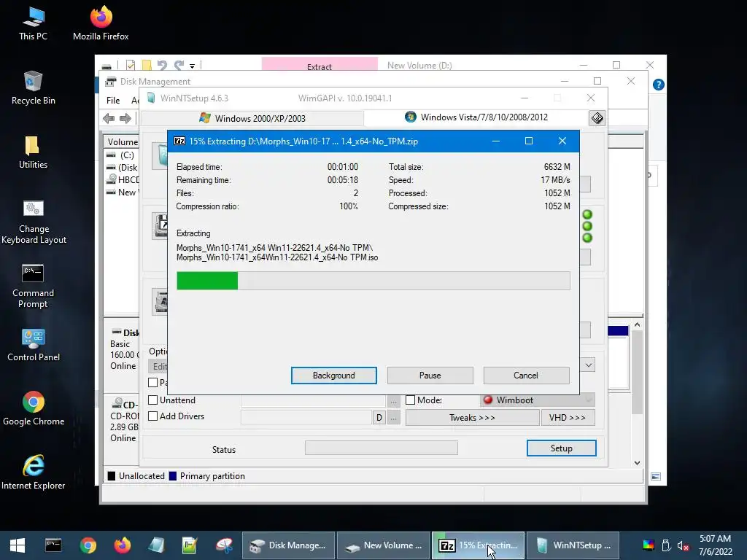747x560 pixels.
Task: Click the D button next to Add Drivers
Action: 379,418
